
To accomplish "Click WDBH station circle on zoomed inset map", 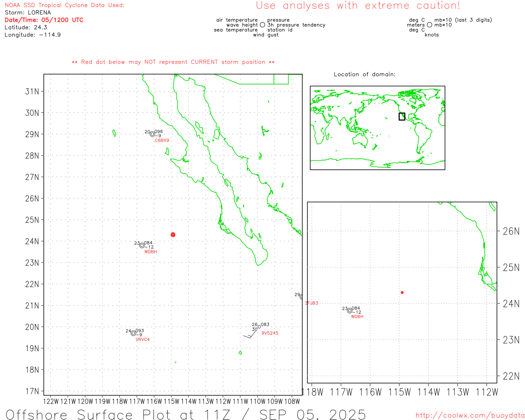I will point(349,310).
